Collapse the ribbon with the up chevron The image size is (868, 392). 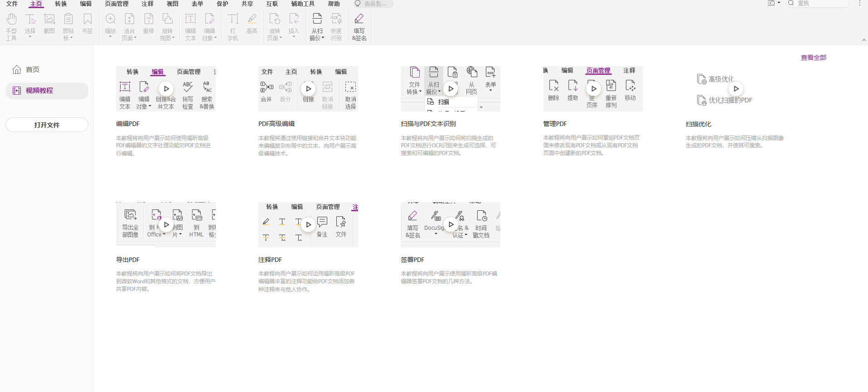click(864, 40)
